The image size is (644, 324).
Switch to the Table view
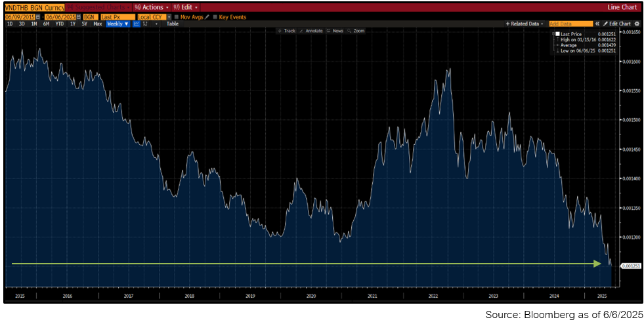(172, 24)
